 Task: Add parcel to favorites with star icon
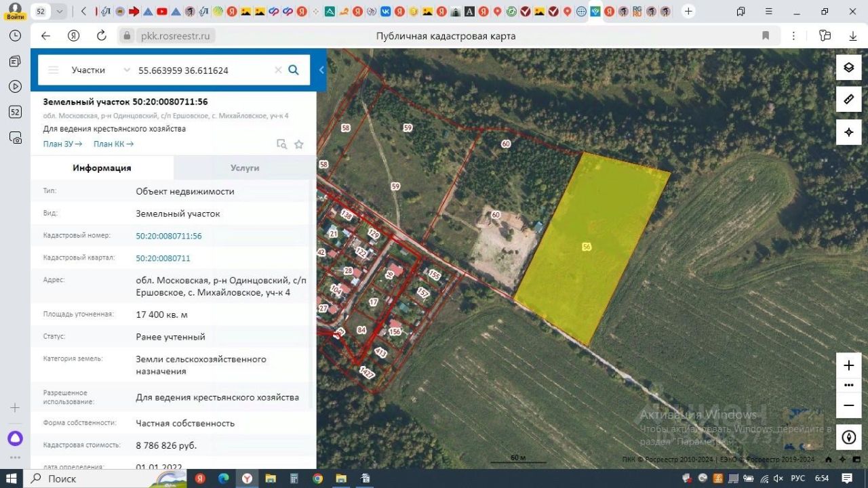click(298, 144)
